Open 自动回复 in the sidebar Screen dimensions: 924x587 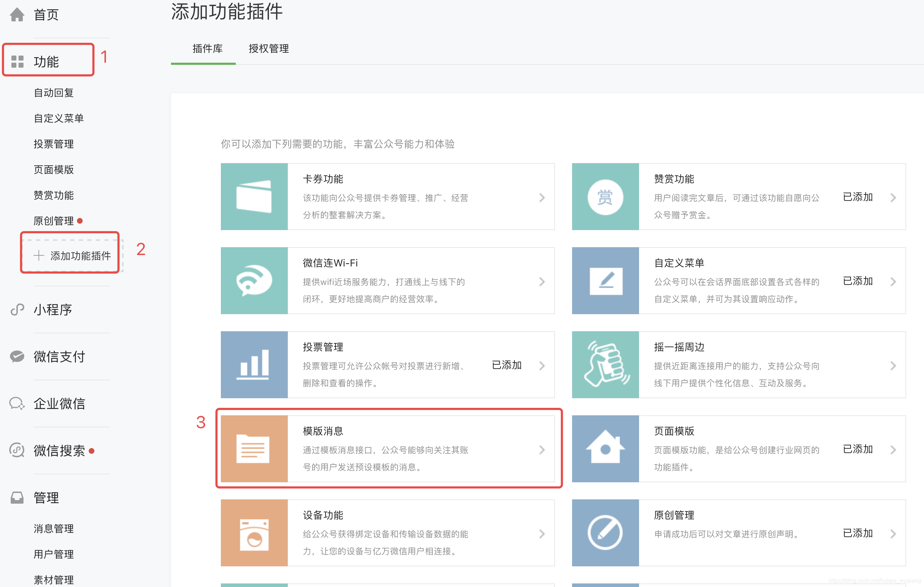pos(54,93)
